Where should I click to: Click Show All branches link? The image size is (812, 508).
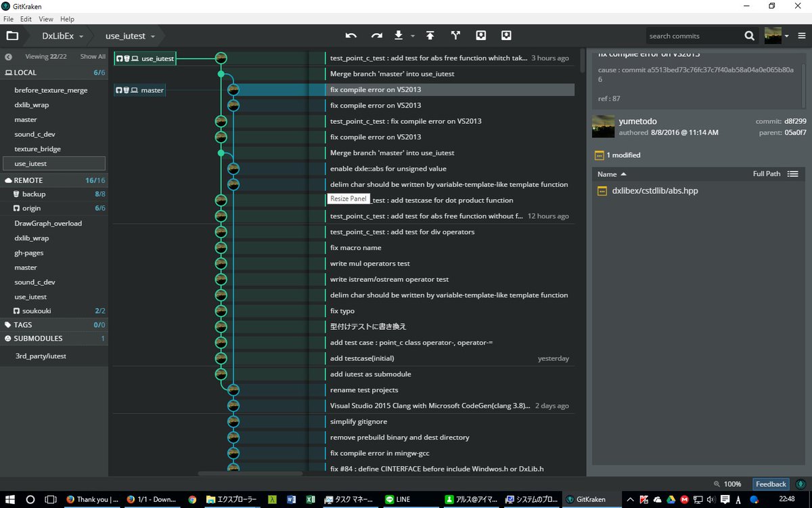[93, 57]
